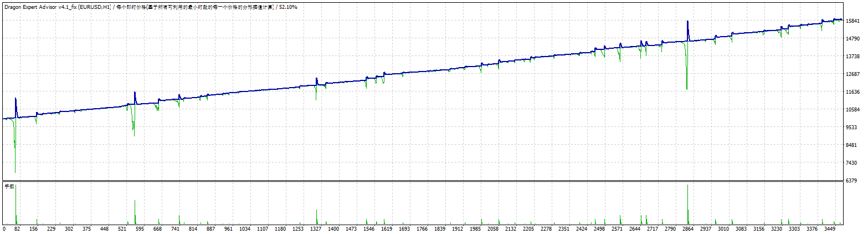Image resolution: width=868 pixels, height=234 pixels.
Task: Click the 0 label at the horizontal axis start
Action: coord(4,228)
